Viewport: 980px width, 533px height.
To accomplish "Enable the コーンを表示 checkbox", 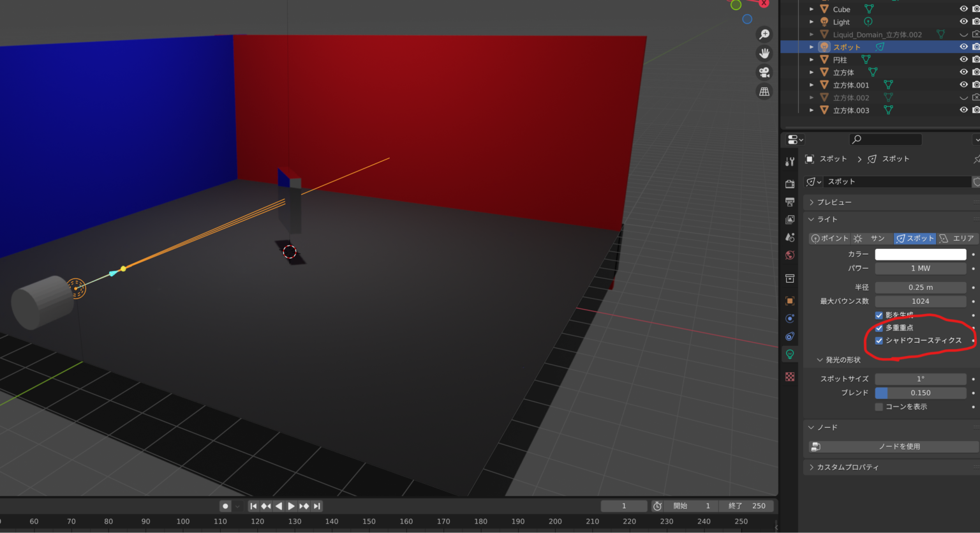I will coord(879,407).
